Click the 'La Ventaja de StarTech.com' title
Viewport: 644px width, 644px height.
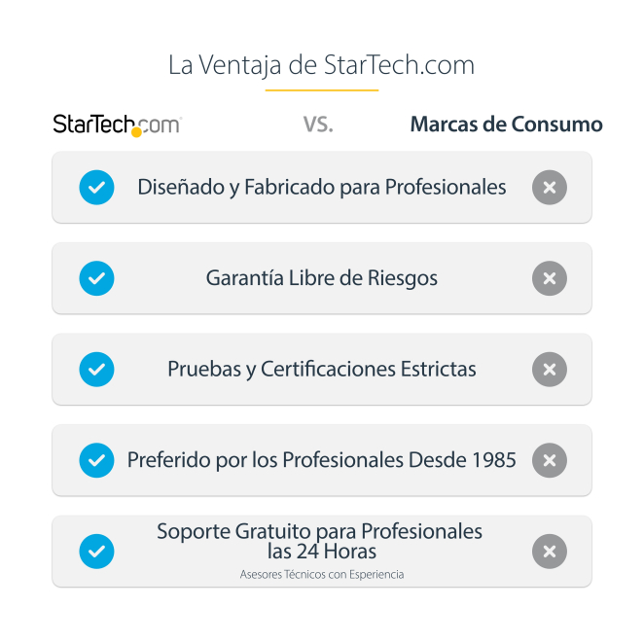pyautogui.click(x=321, y=65)
